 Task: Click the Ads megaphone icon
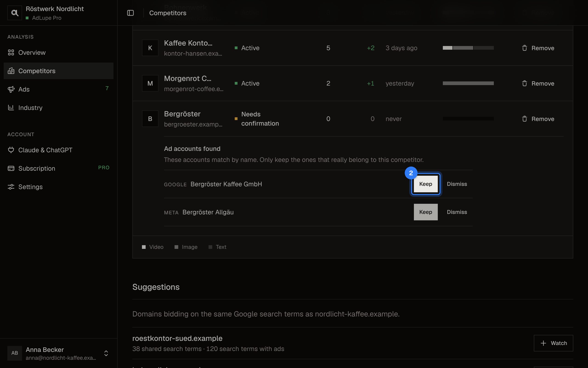click(11, 89)
